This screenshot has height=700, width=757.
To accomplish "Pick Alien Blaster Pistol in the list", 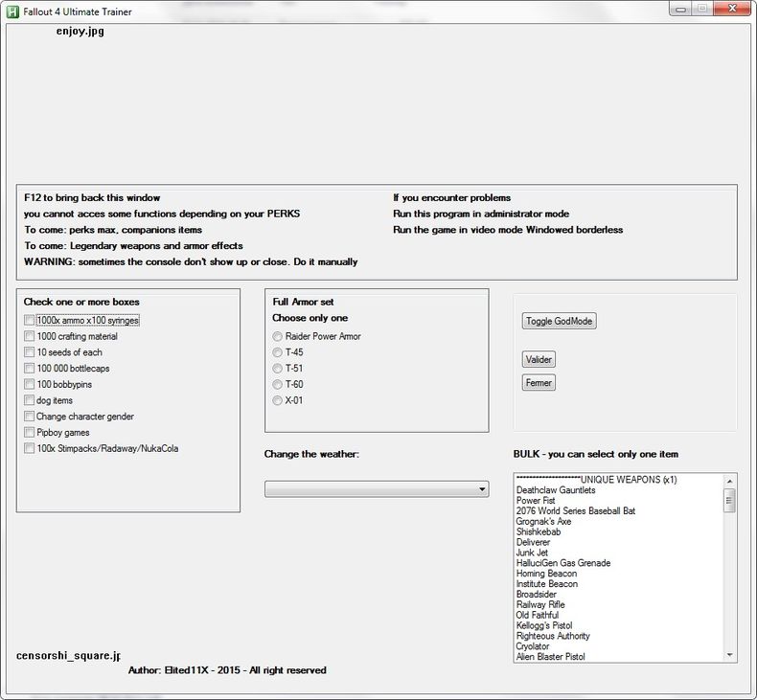I will click(550, 657).
